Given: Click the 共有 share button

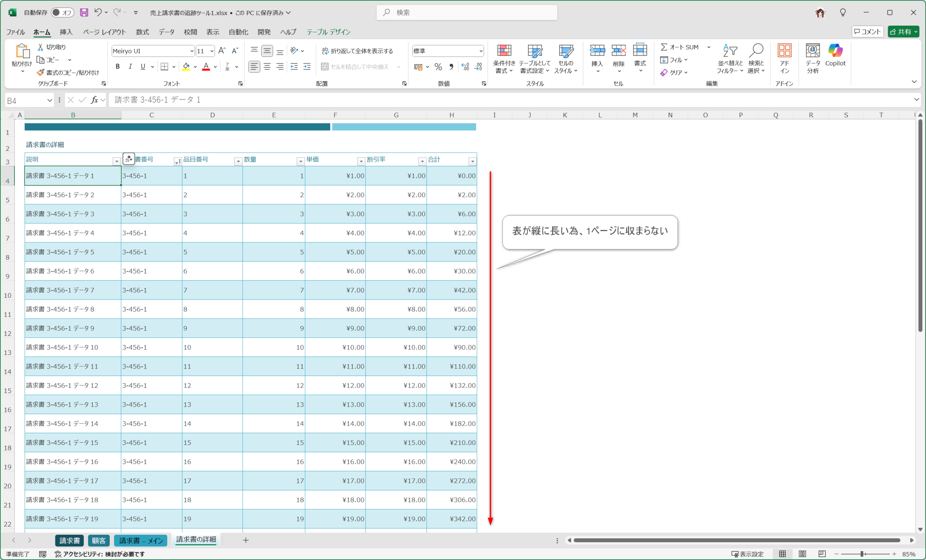Looking at the screenshot, I should pos(904,31).
